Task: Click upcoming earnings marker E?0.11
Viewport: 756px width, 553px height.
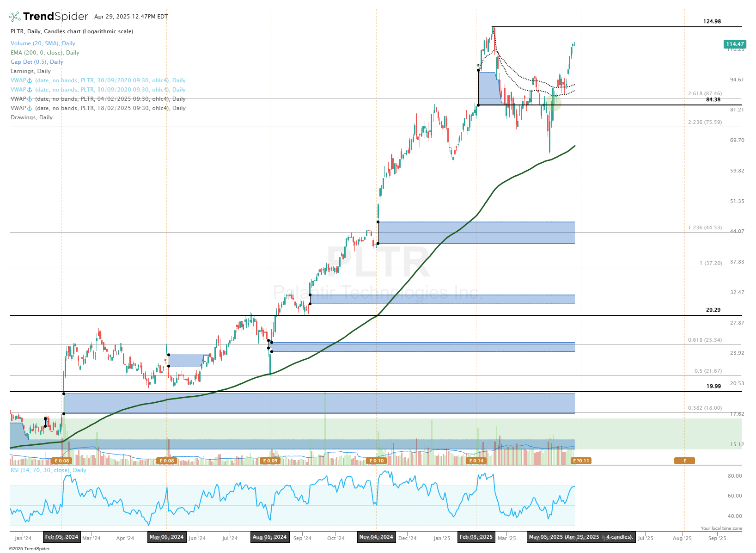Action: (x=581, y=461)
